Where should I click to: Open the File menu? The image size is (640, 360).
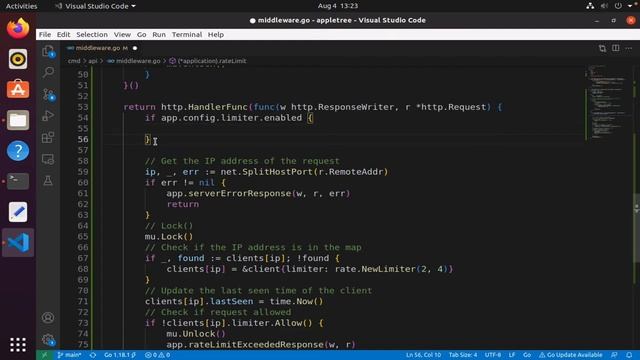[x=45, y=35]
